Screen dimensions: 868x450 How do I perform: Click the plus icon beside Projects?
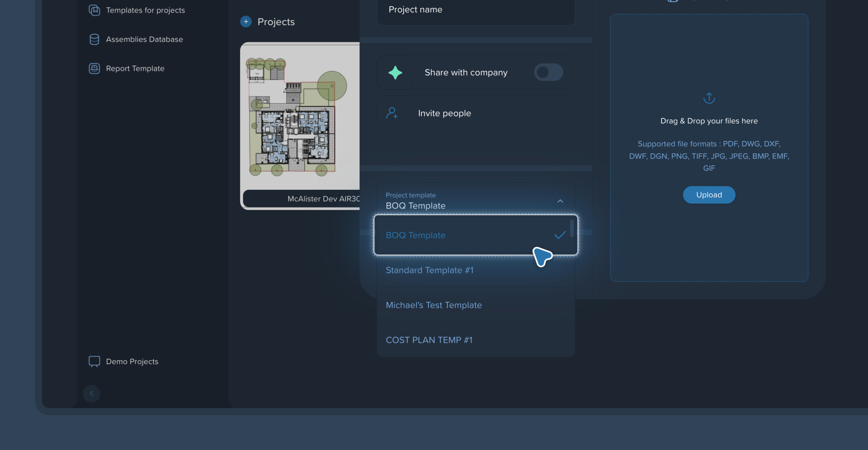tap(246, 22)
